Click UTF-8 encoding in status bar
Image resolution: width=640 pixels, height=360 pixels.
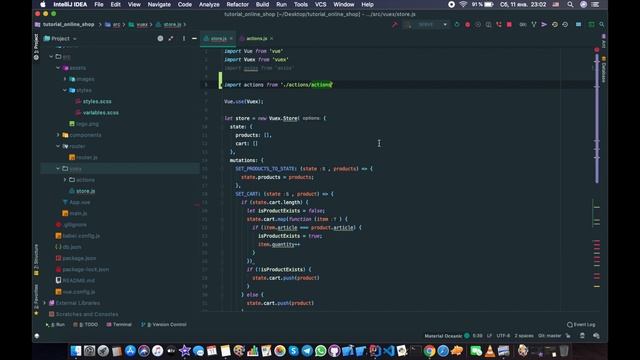503,336
